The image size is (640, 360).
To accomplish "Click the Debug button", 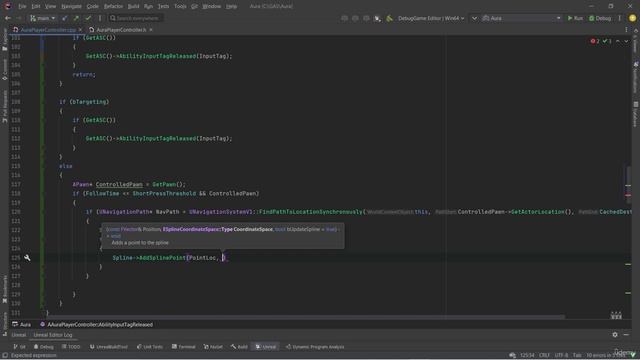I will [x=600, y=18].
